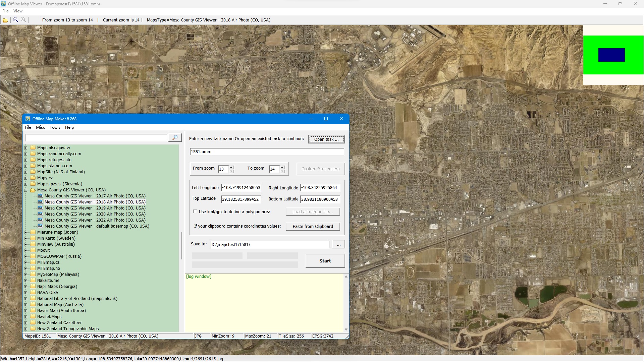Expand the Maps.stamen.com tree node
Image resolution: width=644 pixels, height=362 pixels.
(25, 166)
